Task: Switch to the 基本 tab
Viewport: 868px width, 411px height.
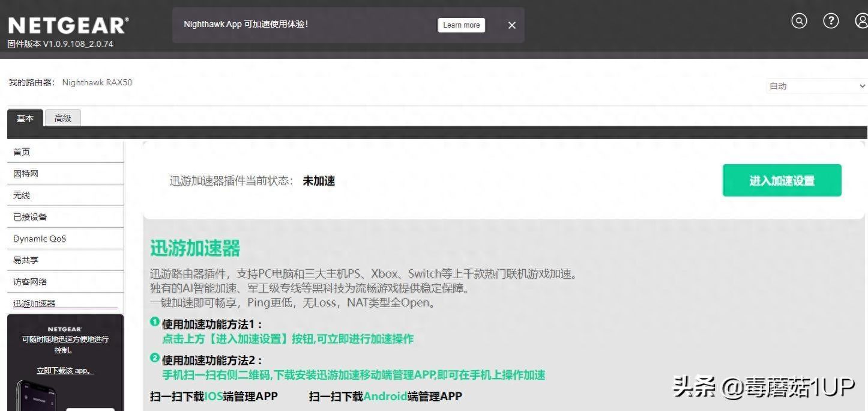Action: pyautogui.click(x=25, y=118)
